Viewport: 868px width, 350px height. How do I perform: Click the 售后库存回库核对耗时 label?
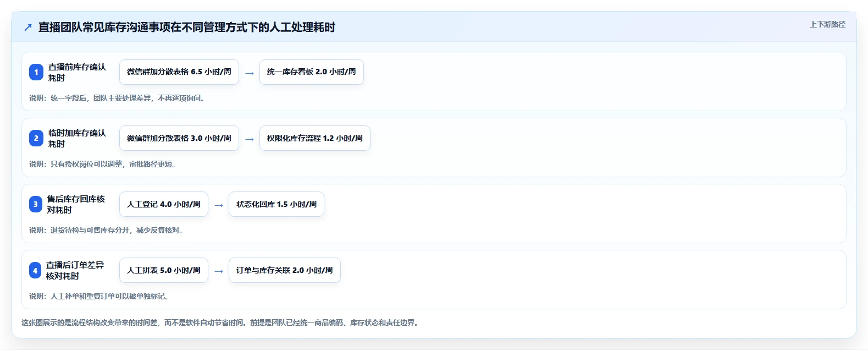point(76,204)
